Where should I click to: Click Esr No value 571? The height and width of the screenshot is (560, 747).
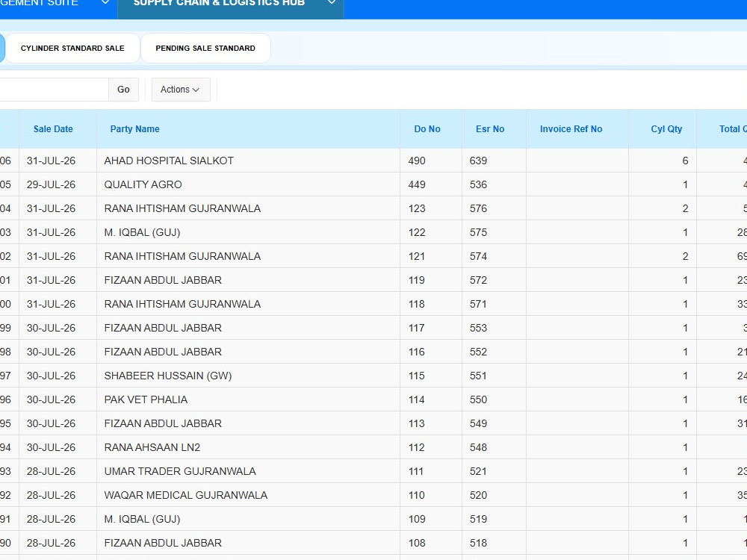[x=478, y=304]
